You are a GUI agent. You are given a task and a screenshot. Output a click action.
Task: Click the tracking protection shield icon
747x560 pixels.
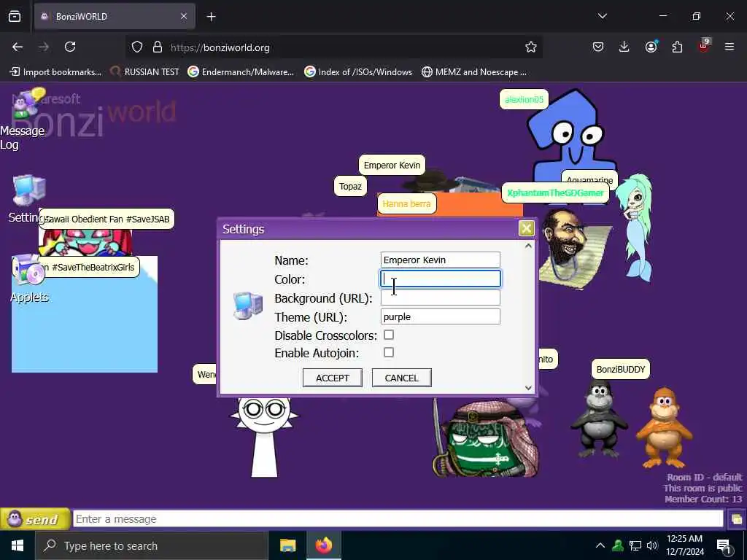tap(137, 47)
